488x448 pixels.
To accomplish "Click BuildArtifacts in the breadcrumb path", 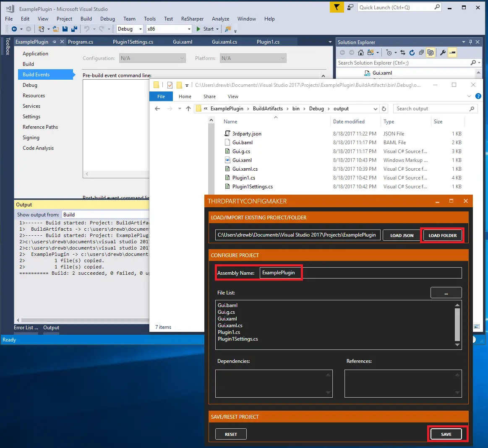I will pos(268,109).
